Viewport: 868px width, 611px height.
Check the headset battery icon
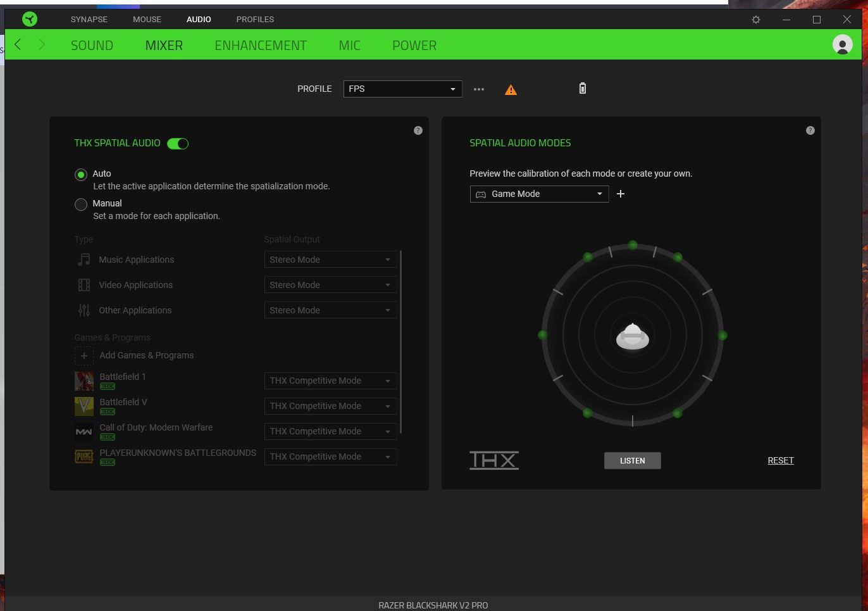point(583,89)
